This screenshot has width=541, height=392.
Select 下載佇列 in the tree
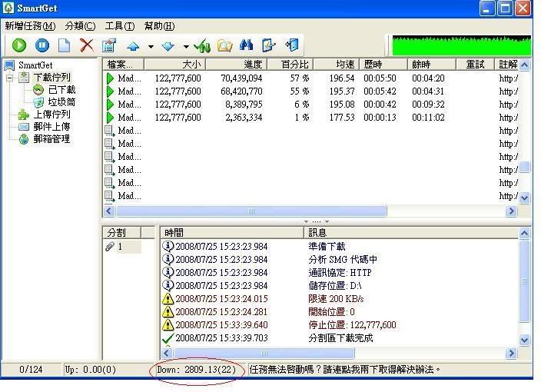pos(51,78)
